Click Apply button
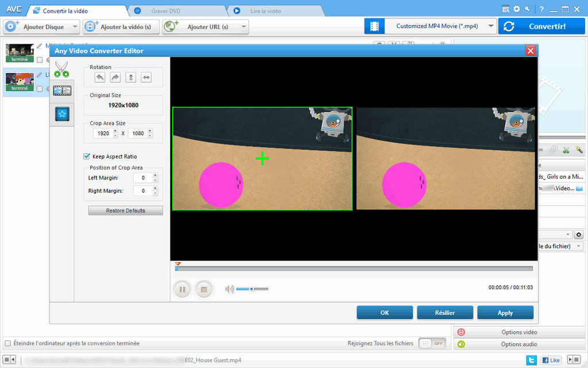Screen dimensions: 588x368 [505, 313]
